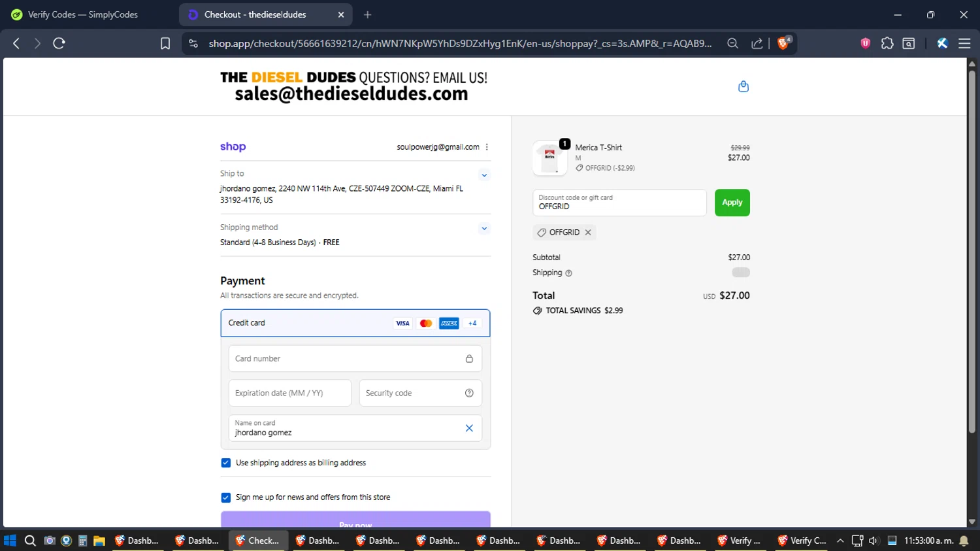Click the soulpowerjg@gmail.com email text
Screen dimensions: 980x551
pyautogui.click(x=438, y=147)
